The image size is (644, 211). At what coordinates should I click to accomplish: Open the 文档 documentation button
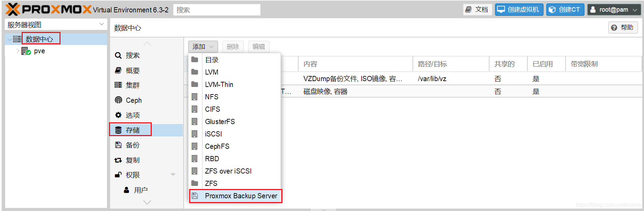[477, 10]
